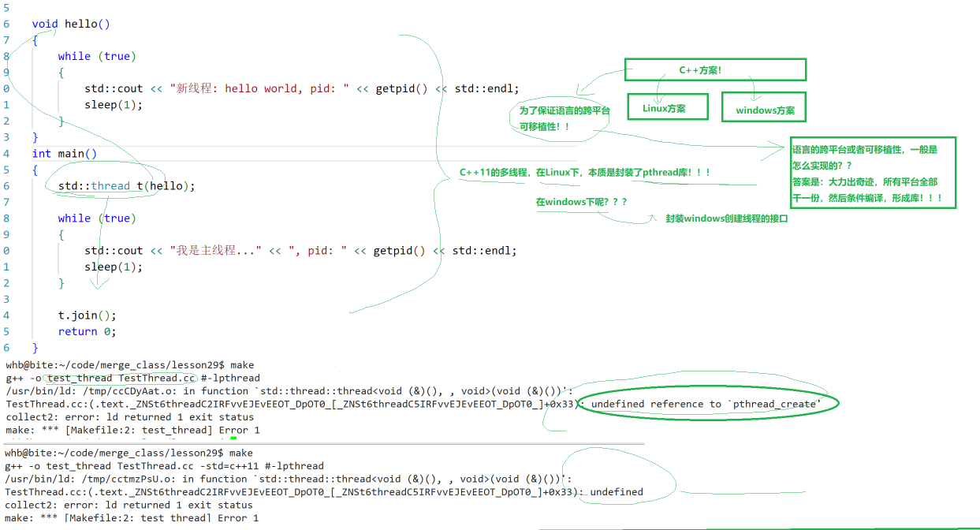Click the "为了保证语言的跨平台" note text
The height and width of the screenshot is (530, 980).
565,111
